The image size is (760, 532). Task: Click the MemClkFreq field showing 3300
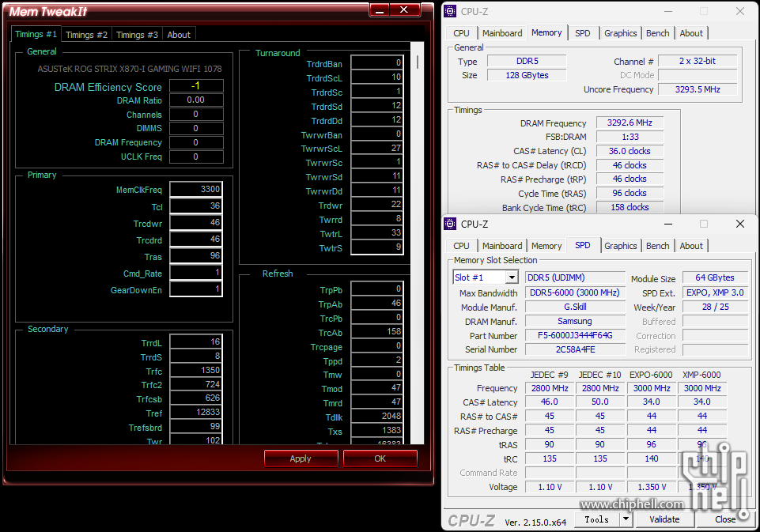point(196,189)
